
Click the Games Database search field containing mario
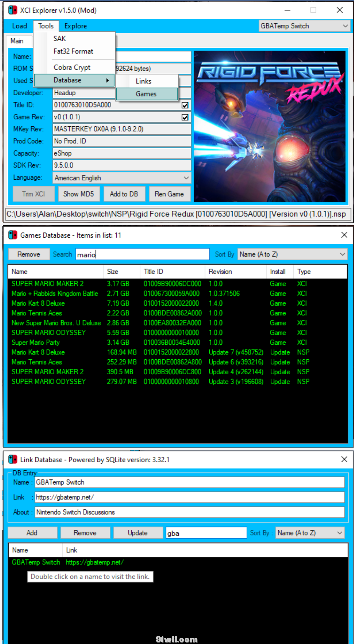[143, 254]
